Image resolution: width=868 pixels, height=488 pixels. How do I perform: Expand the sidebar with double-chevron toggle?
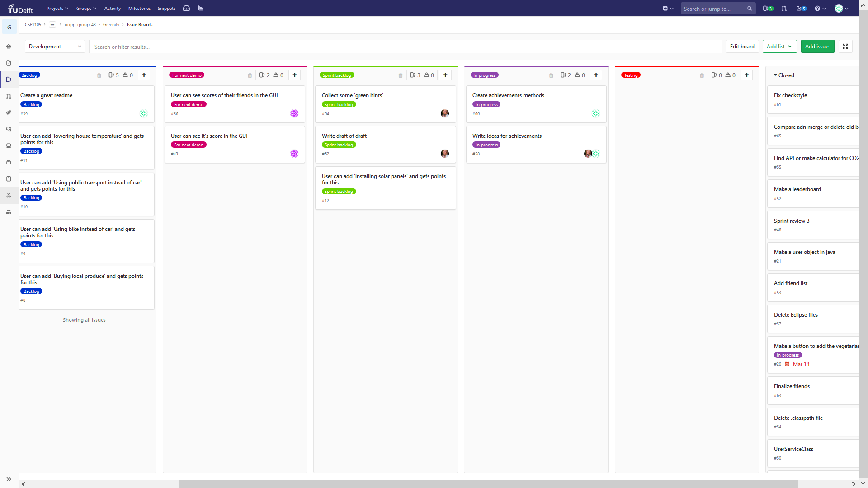pyautogui.click(x=9, y=479)
